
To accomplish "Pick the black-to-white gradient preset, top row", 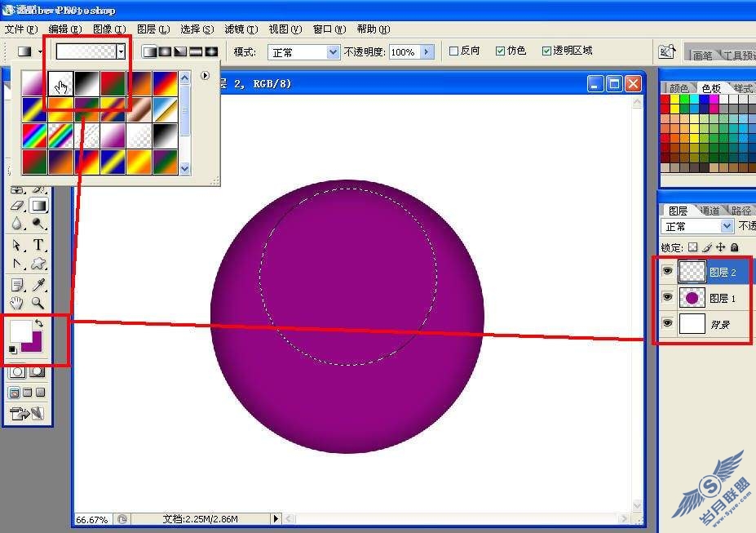I will pos(86,83).
